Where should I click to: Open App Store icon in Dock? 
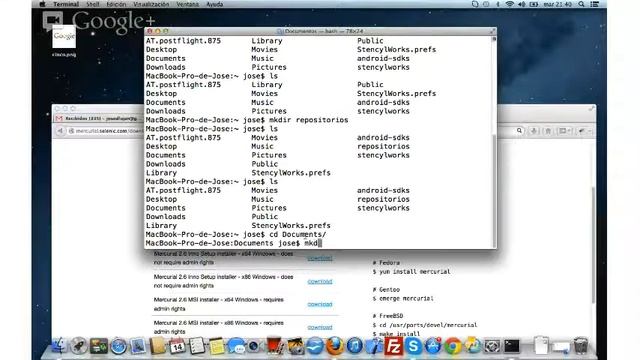[x=433, y=346]
